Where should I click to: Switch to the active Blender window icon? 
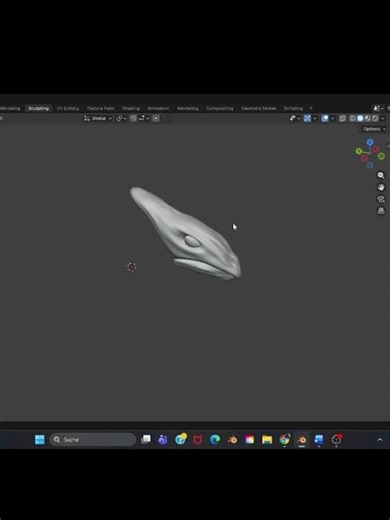(x=302, y=440)
